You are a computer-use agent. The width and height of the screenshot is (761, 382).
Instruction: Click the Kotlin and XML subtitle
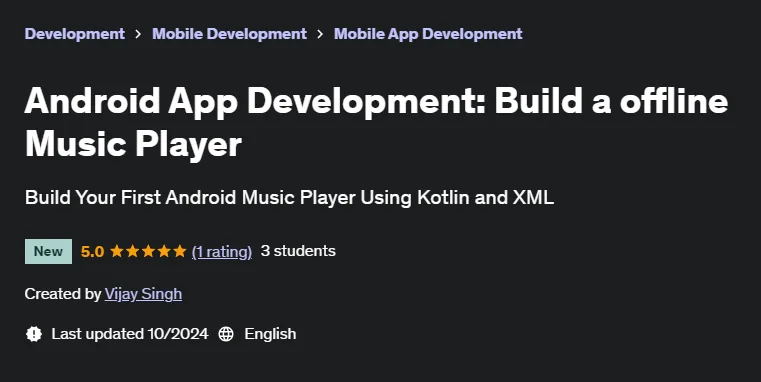pyautogui.click(x=289, y=198)
